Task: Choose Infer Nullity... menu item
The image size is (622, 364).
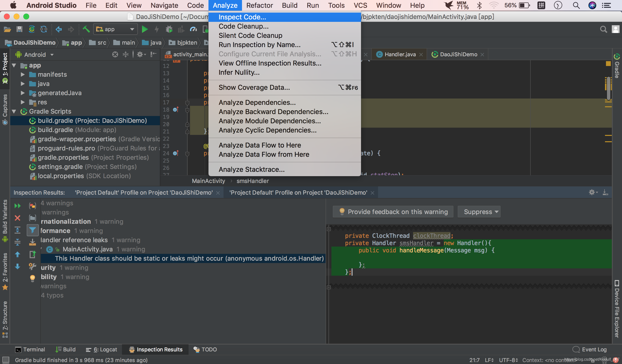Action: click(x=285, y=73)
